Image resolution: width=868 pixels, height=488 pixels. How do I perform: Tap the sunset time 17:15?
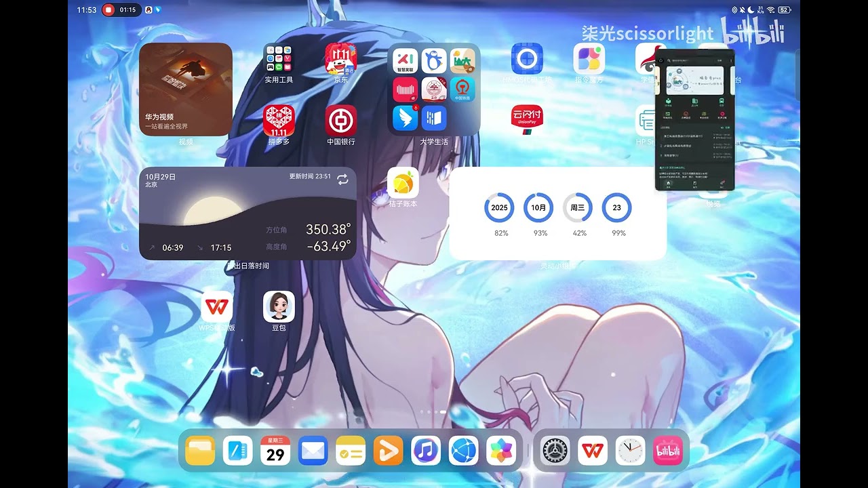(221, 248)
